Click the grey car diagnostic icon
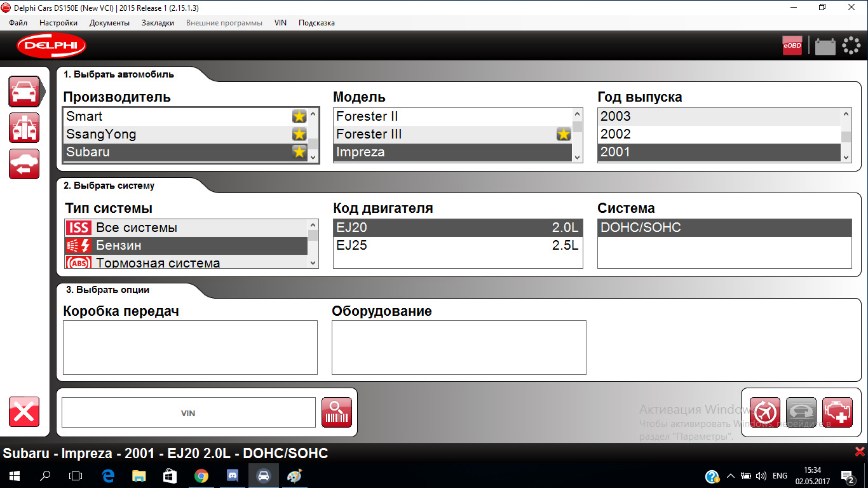Screen dimensions: 868x488 801,412
